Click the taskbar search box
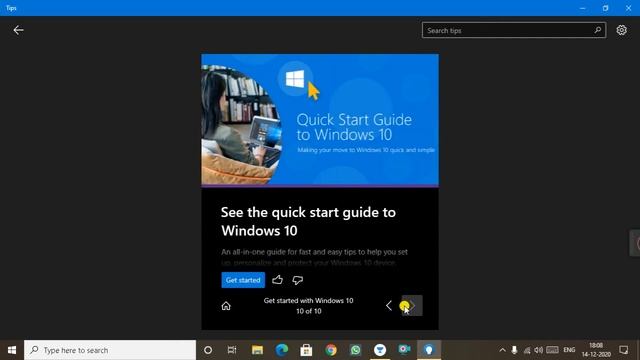The width and height of the screenshot is (640, 360). 110,350
